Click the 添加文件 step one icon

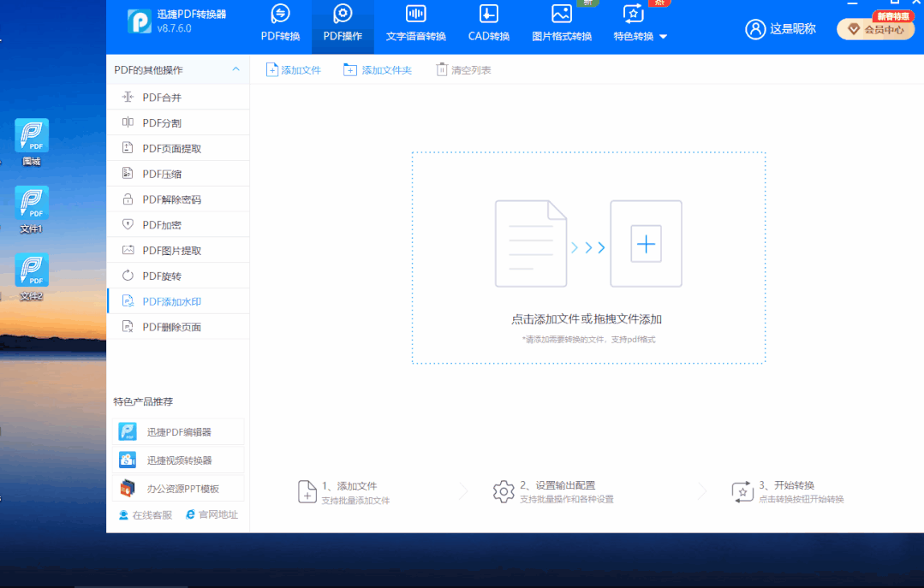[307, 491]
